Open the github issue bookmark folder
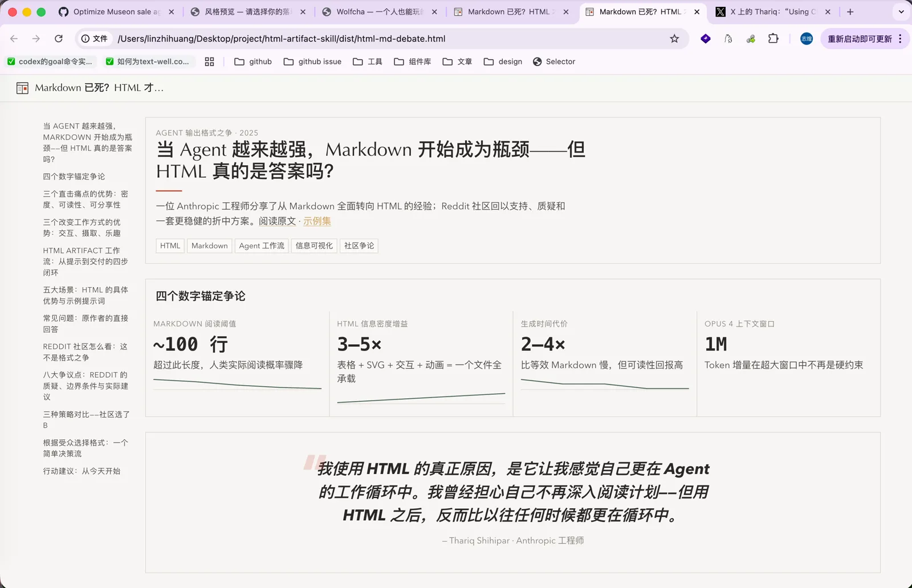This screenshot has height=588, width=912. (312, 62)
